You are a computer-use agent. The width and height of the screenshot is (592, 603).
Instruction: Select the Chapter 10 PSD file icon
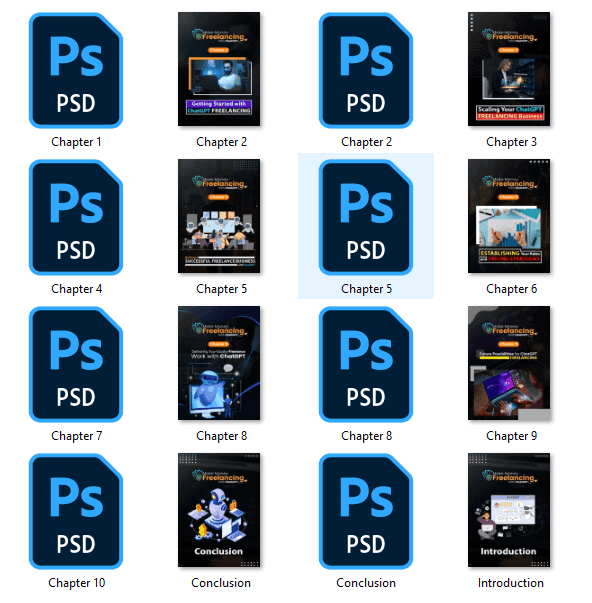(x=76, y=511)
